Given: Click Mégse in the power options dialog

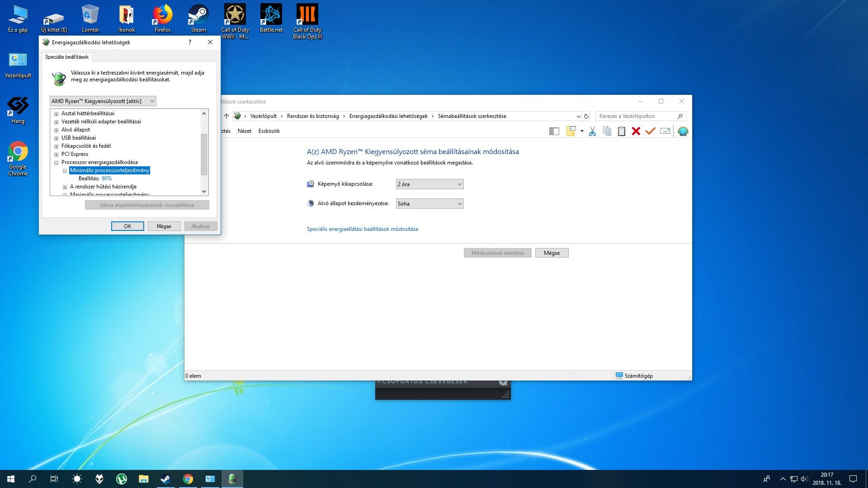Looking at the screenshot, I should point(164,226).
